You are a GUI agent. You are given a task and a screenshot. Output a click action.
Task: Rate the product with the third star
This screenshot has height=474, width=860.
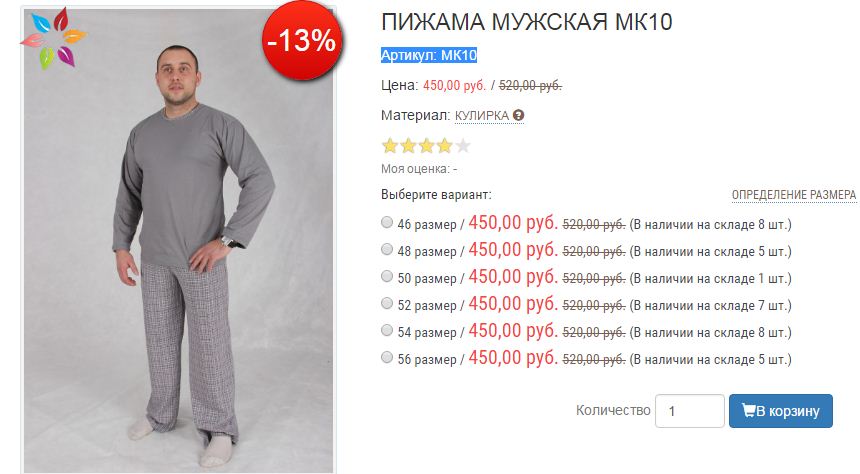426,146
